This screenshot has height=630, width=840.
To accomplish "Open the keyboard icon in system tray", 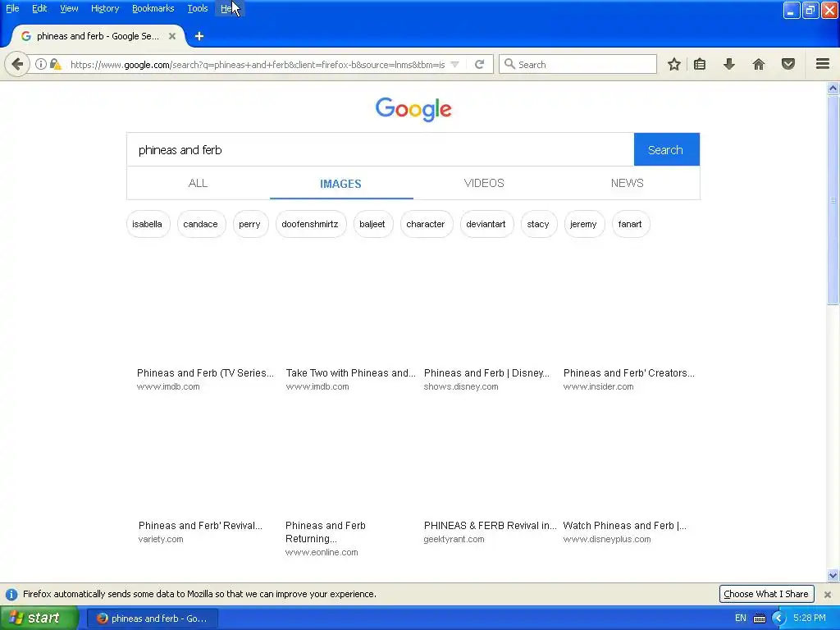I will (760, 619).
